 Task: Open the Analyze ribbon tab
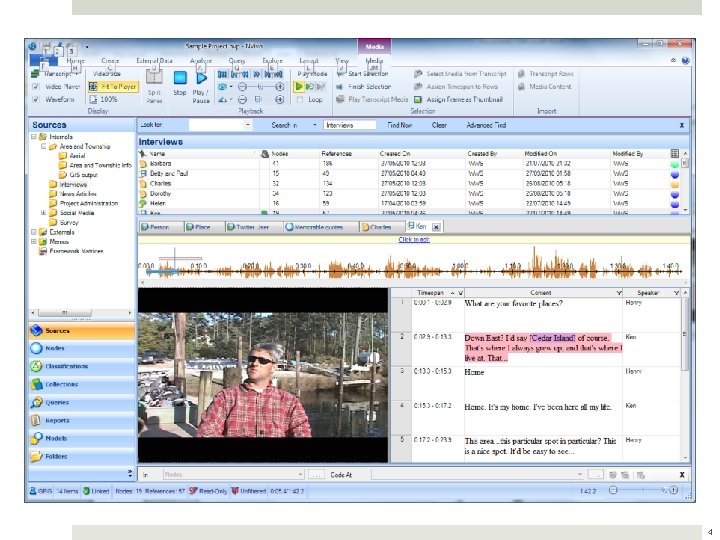click(200, 60)
